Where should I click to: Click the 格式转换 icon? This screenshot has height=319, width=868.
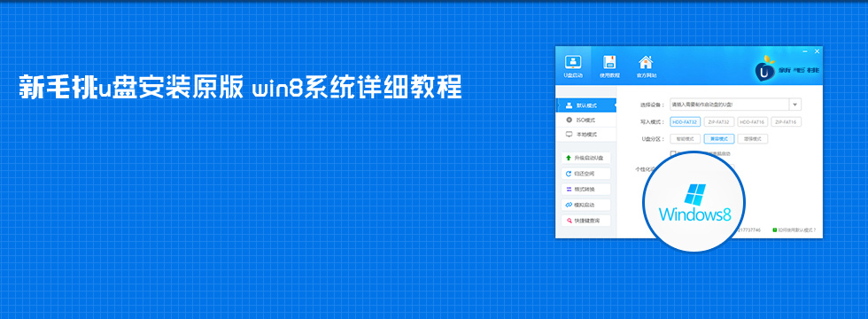[x=568, y=189]
